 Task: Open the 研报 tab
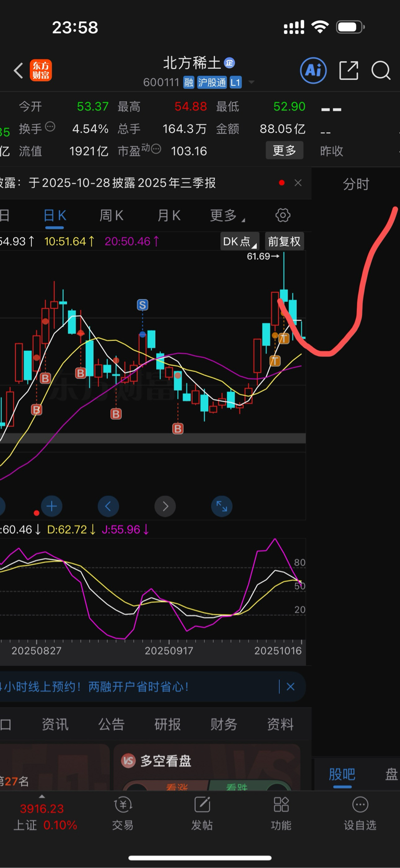click(x=168, y=724)
